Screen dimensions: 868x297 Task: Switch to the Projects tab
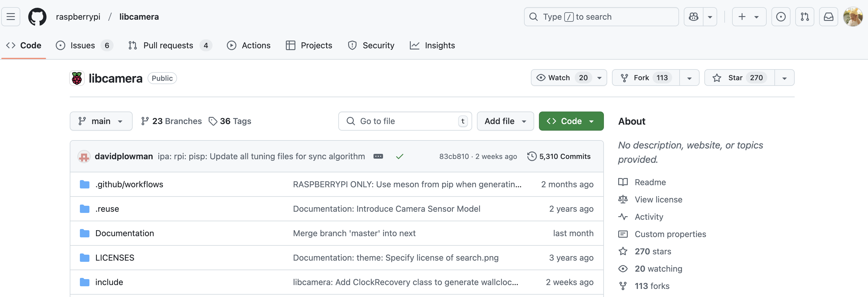click(309, 45)
